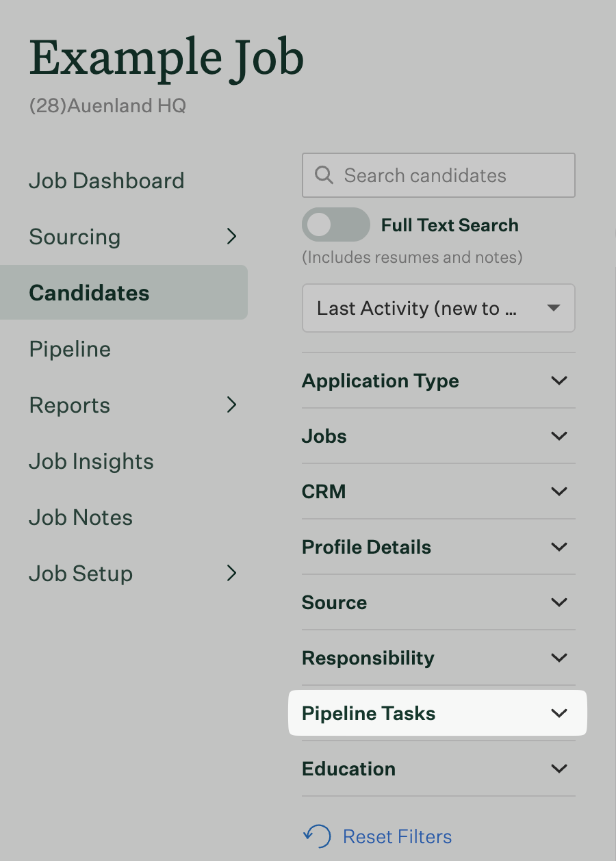
Task: Expand the Jobs filter chevron
Action: [559, 436]
